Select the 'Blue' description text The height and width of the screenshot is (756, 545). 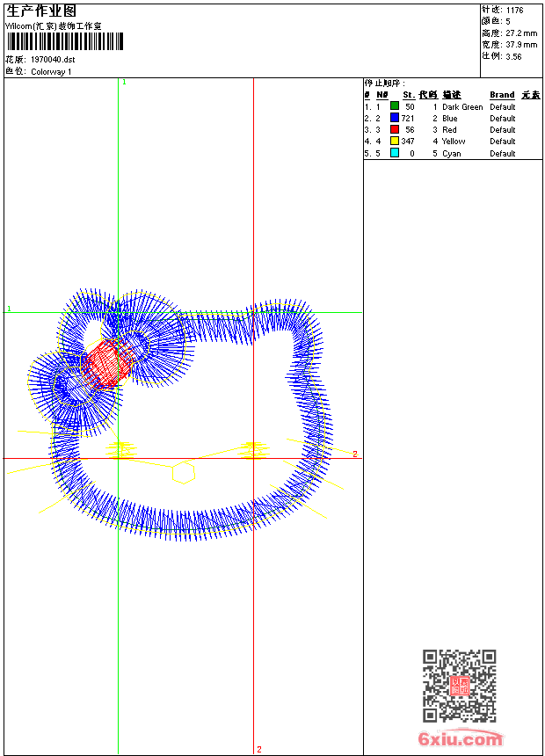pyautogui.click(x=450, y=119)
